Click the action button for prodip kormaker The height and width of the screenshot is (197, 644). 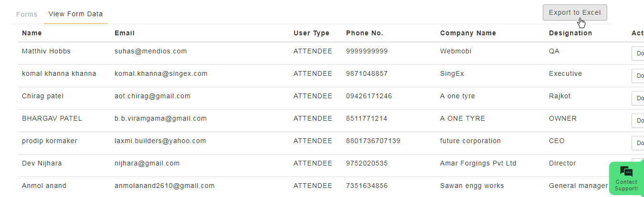click(638, 143)
